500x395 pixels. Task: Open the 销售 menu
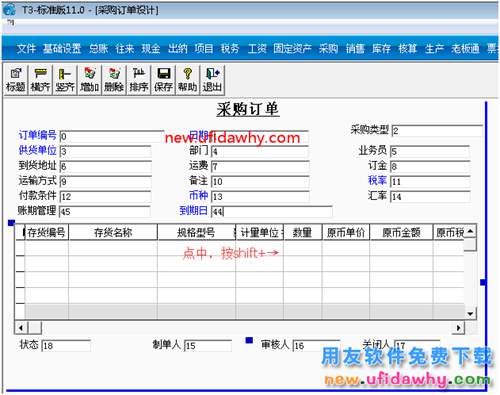tap(355, 49)
